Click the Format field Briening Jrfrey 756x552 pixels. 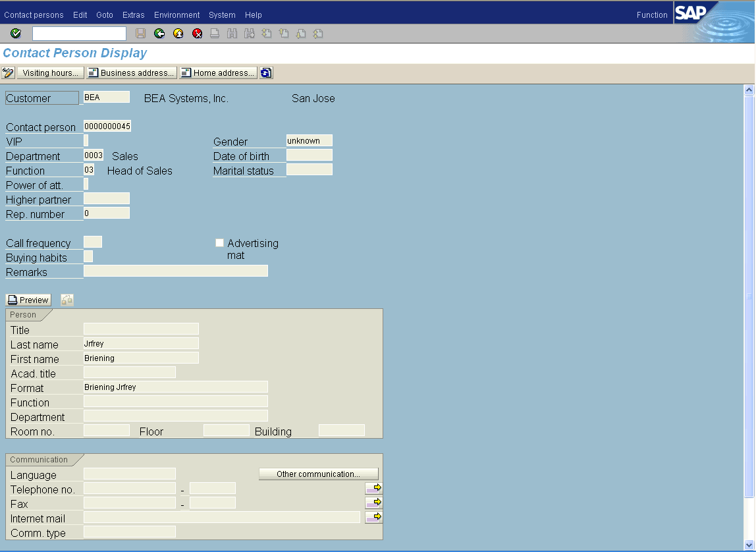coord(175,387)
